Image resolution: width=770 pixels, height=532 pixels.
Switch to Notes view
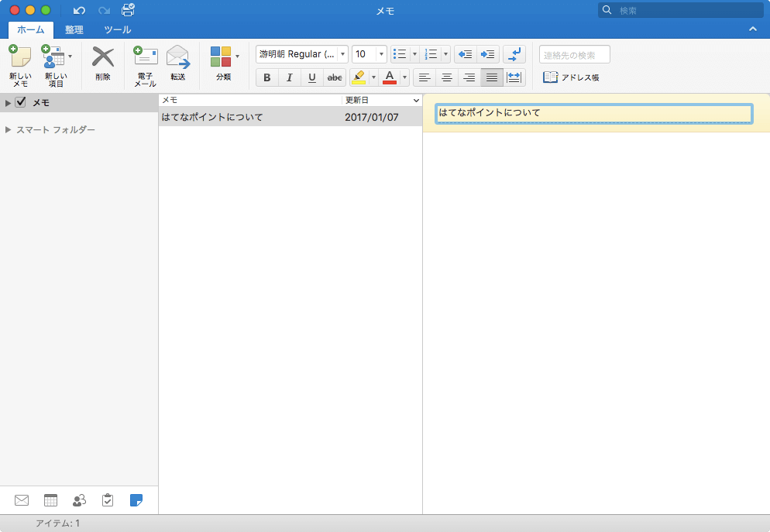[136, 500]
